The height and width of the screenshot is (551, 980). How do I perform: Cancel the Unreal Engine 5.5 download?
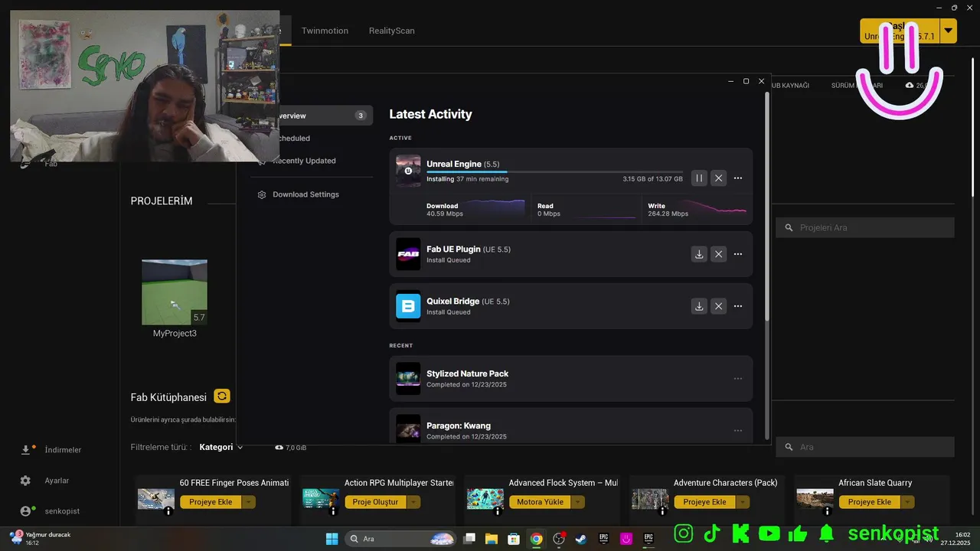click(x=718, y=178)
